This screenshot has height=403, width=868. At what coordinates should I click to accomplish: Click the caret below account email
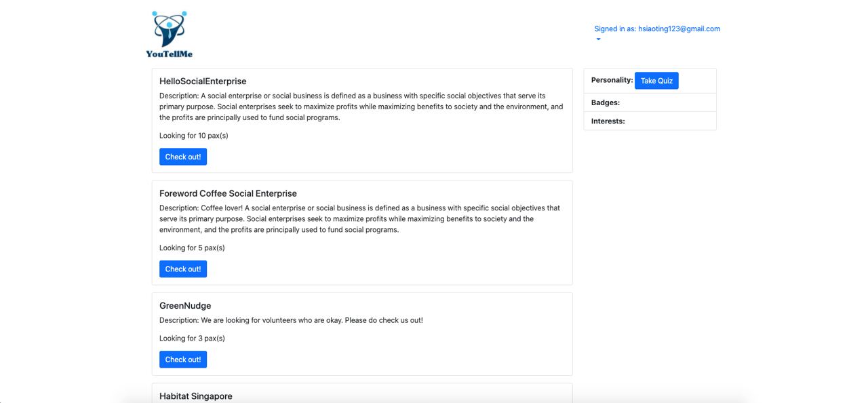pos(598,39)
